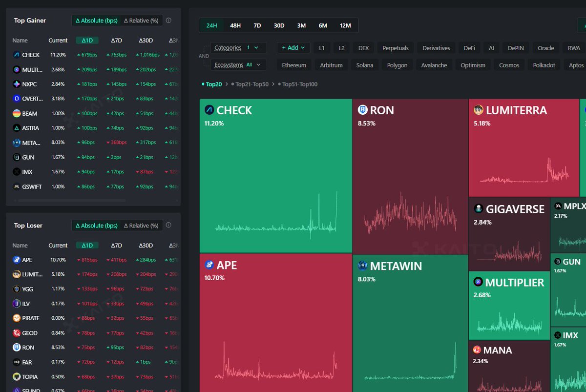Open the METAWIN treemap sparkline chart
Viewport: 586px width, 392px height.
click(411, 361)
